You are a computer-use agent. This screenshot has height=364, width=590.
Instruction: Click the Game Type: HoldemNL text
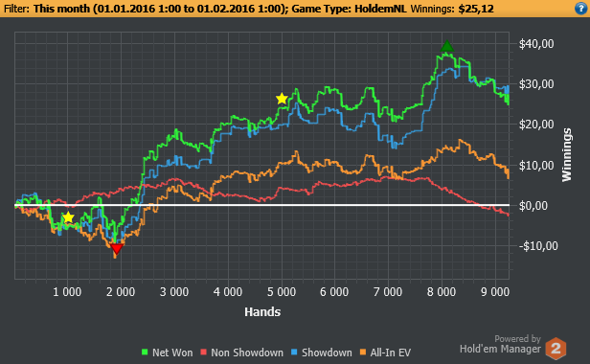point(349,9)
